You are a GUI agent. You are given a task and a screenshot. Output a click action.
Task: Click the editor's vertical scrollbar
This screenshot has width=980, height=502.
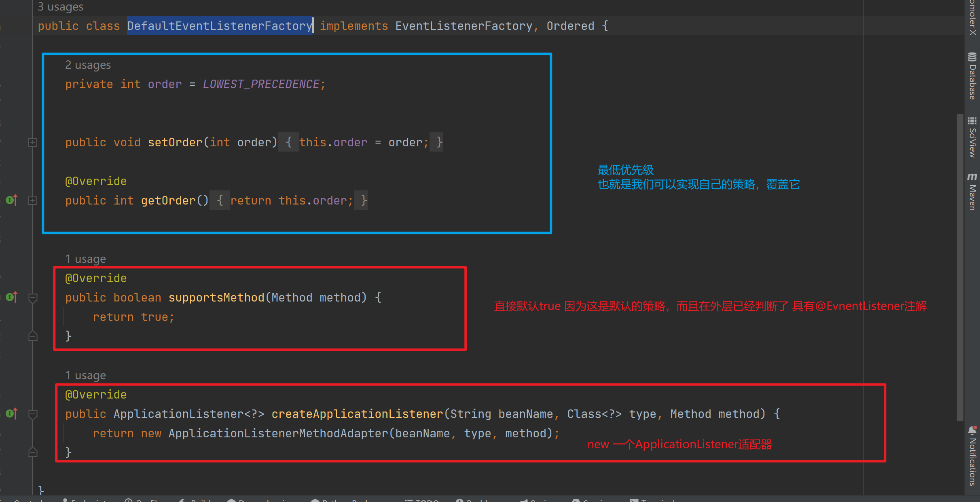coord(960,267)
